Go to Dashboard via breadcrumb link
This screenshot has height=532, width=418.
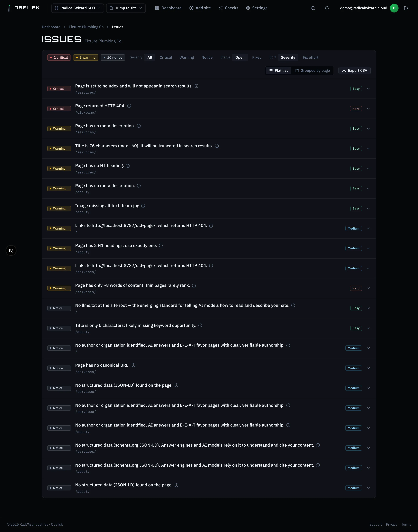[x=51, y=27]
